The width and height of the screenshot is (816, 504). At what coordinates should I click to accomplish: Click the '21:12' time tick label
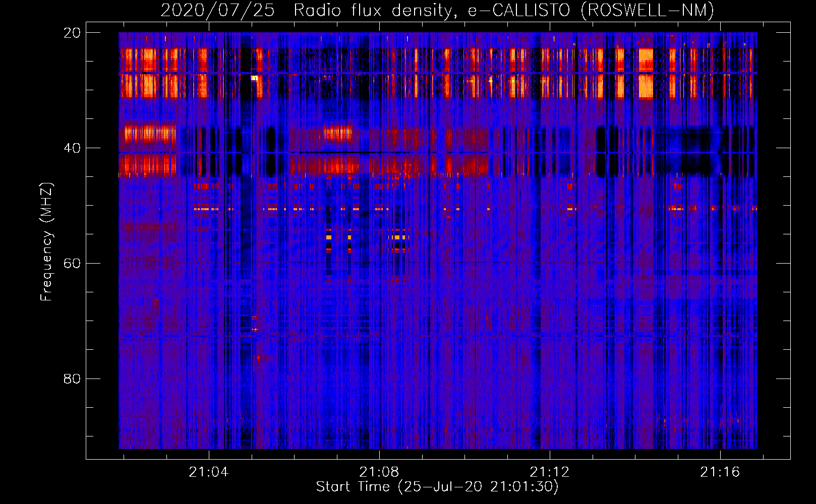coord(549,472)
